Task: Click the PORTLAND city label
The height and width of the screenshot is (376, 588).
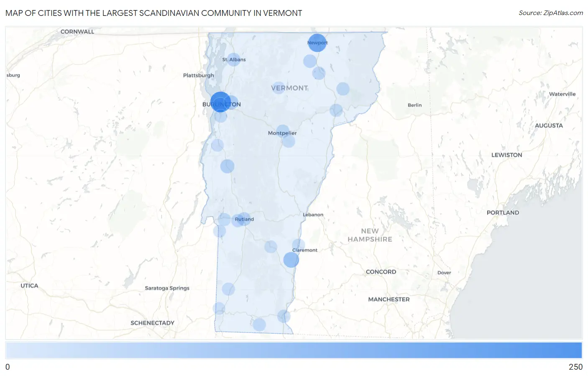Action: [503, 212]
